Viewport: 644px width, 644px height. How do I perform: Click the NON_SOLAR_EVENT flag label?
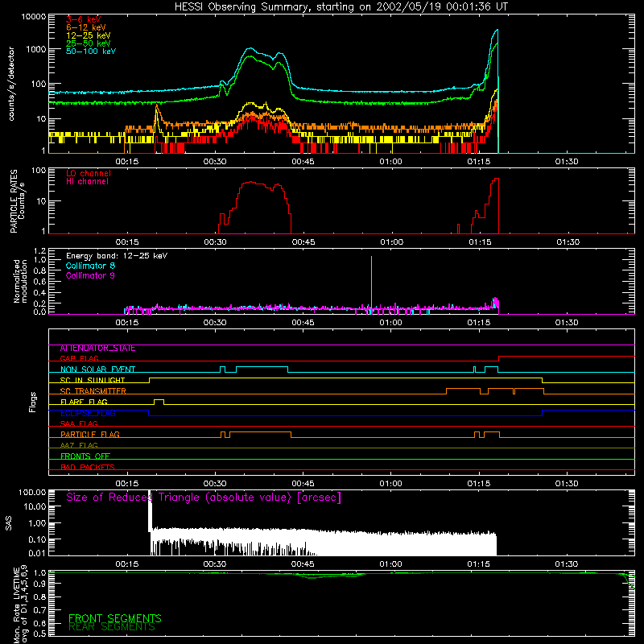point(97,369)
